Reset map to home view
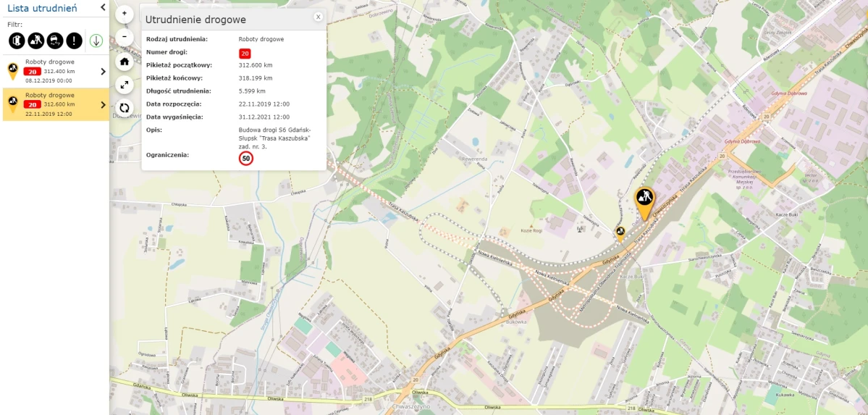The width and height of the screenshot is (868, 415). coord(125,62)
